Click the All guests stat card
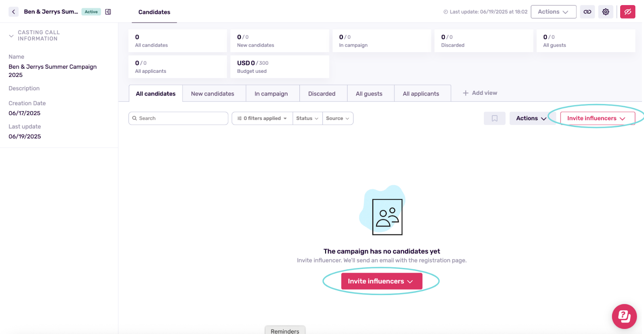 point(586,41)
